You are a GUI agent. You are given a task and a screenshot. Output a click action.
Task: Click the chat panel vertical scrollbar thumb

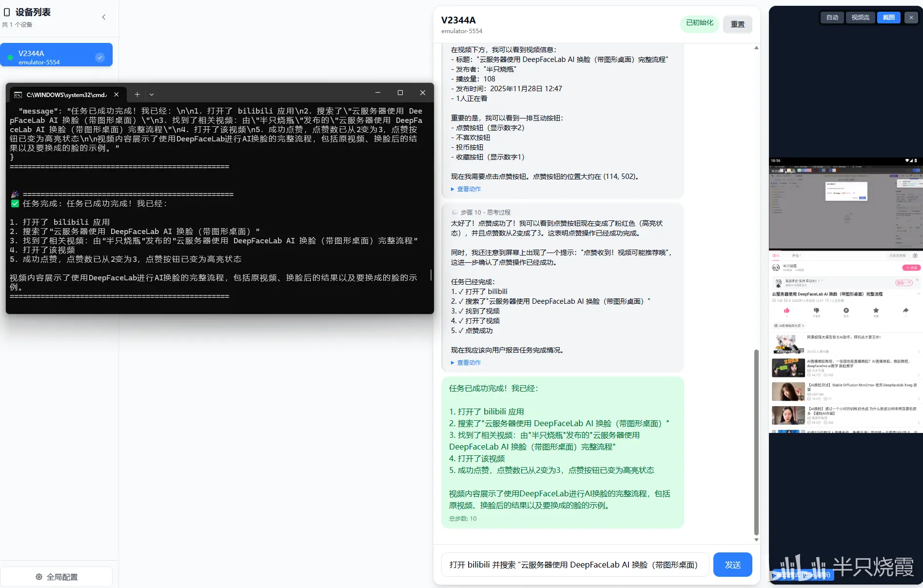[756, 442]
